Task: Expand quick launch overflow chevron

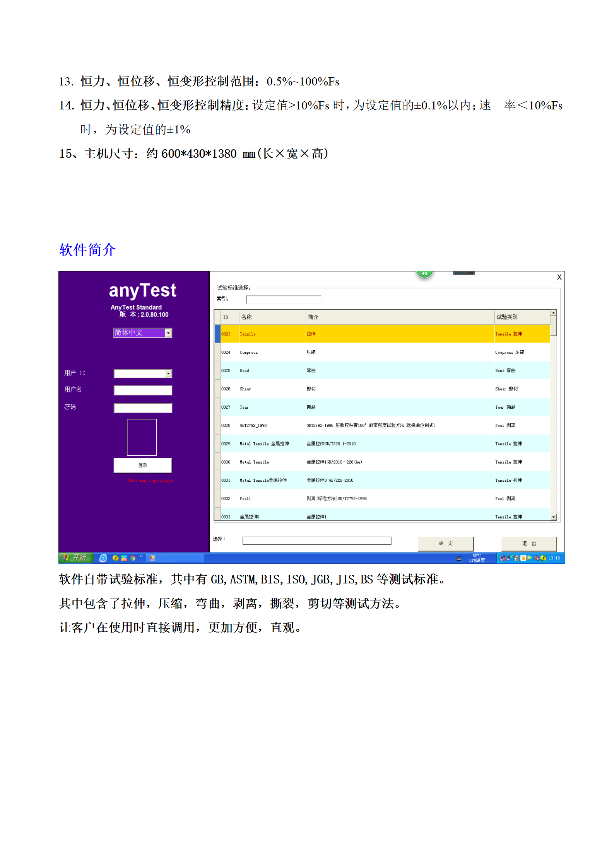Action: point(142,556)
